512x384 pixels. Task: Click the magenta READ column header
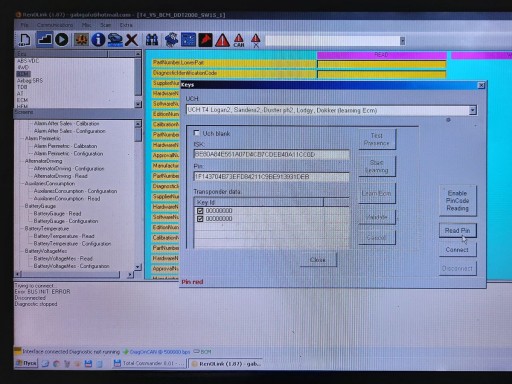coord(382,55)
